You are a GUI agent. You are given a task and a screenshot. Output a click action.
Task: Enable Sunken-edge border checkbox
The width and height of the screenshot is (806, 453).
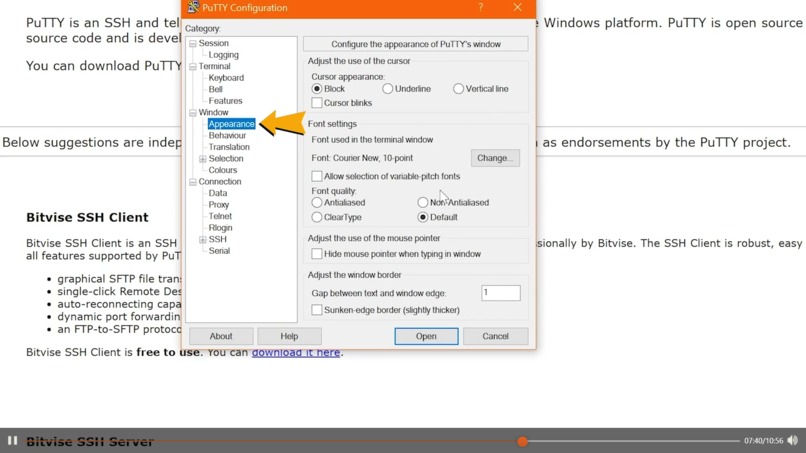click(317, 310)
